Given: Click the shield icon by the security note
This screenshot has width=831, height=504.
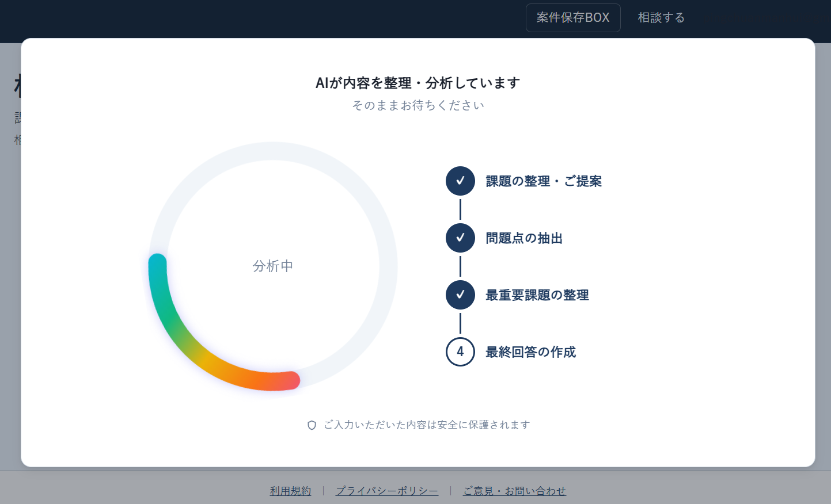Looking at the screenshot, I should click(312, 425).
